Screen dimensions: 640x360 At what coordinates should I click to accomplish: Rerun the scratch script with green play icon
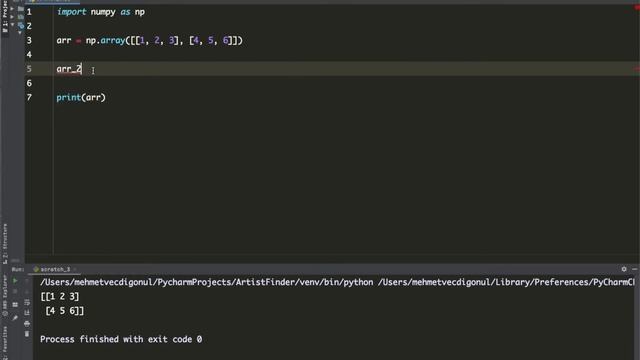pyautogui.click(x=15, y=280)
